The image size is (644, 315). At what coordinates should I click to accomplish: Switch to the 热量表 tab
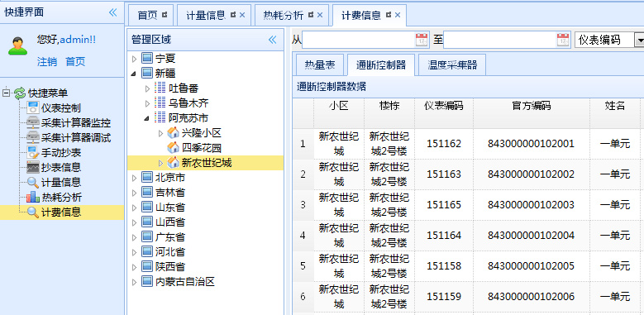point(320,64)
